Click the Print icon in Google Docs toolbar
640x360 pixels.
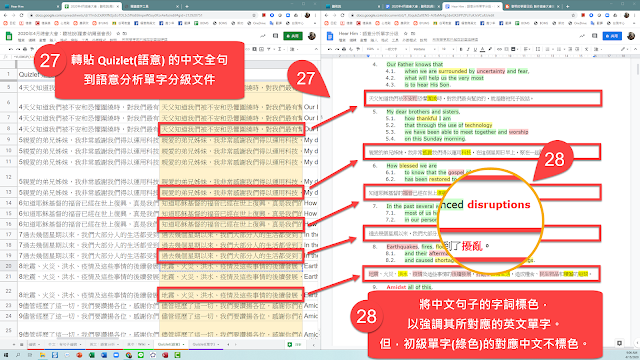(344, 49)
